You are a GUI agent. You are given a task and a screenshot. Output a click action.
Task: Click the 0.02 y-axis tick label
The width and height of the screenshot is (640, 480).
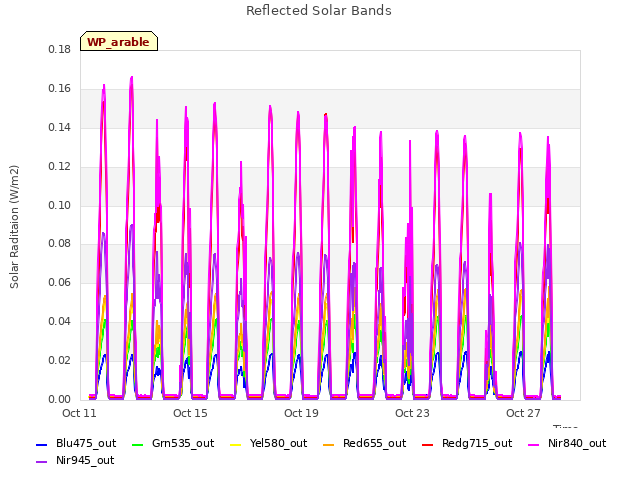pyautogui.click(x=60, y=360)
